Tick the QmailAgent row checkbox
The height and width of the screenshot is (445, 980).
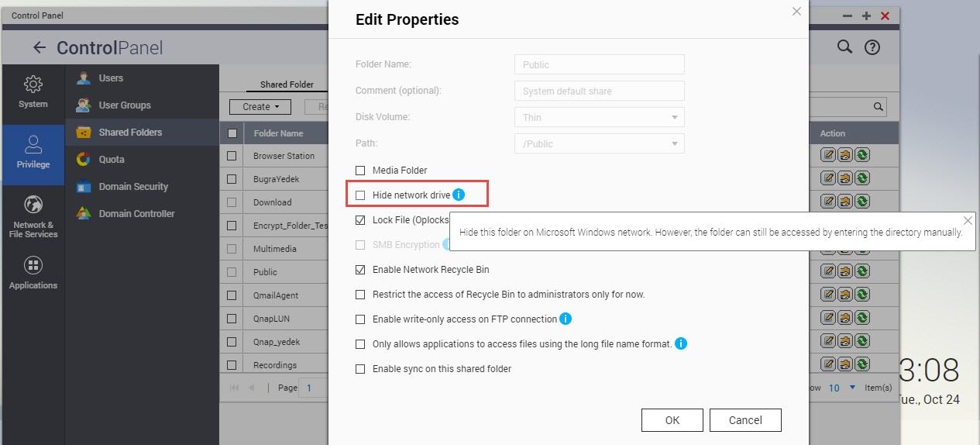tap(232, 295)
